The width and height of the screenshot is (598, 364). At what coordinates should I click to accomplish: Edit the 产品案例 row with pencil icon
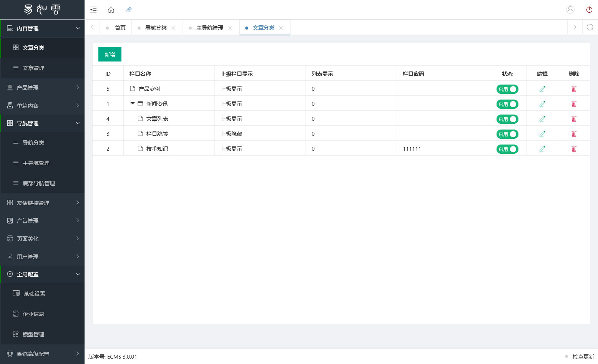point(542,89)
